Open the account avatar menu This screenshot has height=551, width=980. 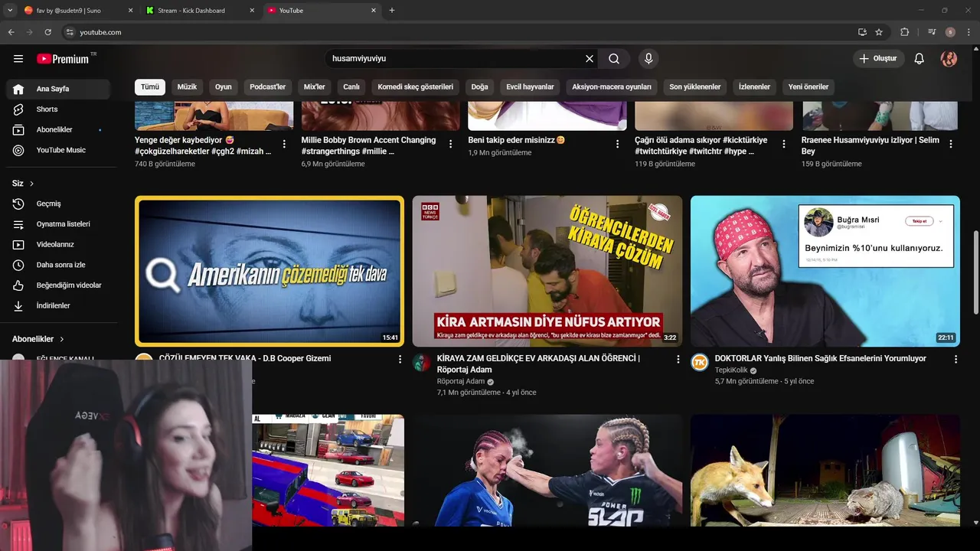pyautogui.click(x=949, y=58)
